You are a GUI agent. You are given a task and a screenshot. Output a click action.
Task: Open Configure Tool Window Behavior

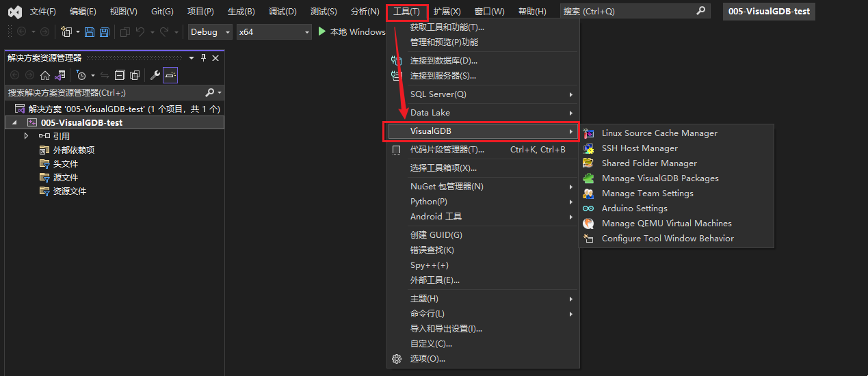676,239
